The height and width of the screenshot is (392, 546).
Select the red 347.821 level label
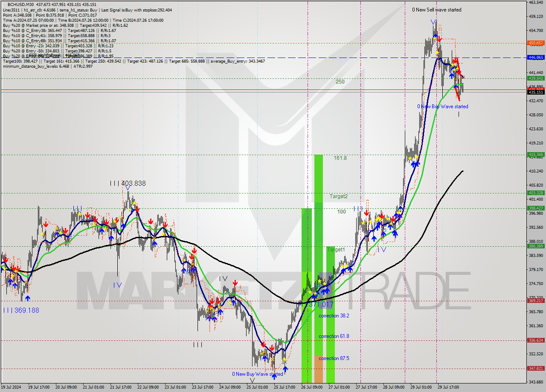(x=535, y=368)
